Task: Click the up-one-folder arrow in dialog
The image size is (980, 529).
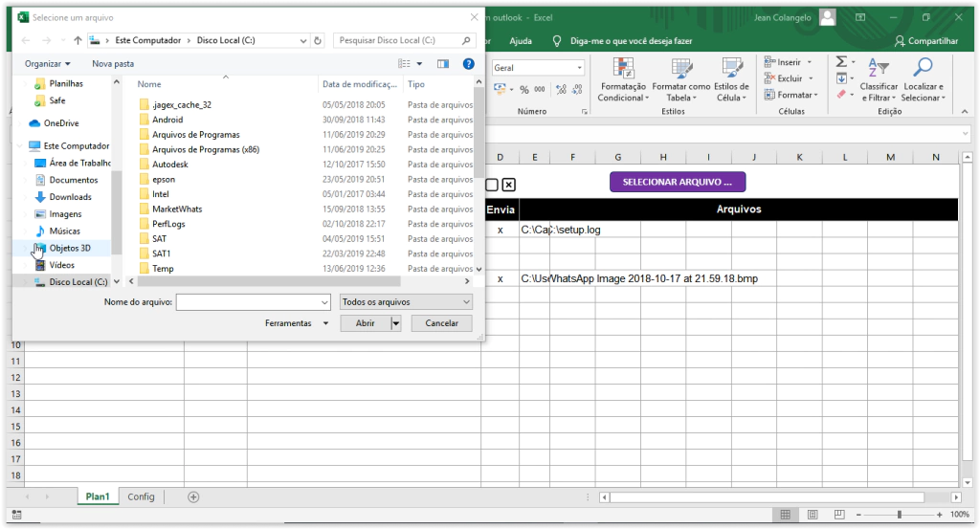Action: tap(78, 40)
